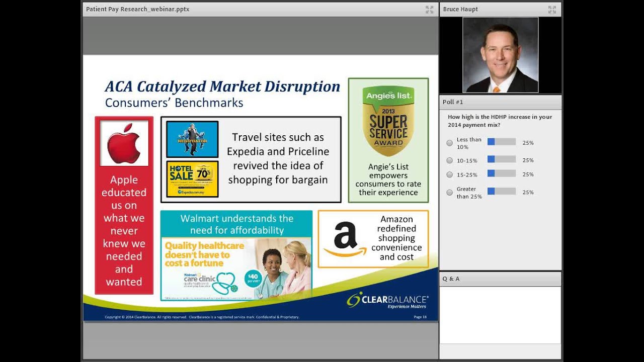
Task: Click the red Apple logo on slide
Action: [124, 143]
